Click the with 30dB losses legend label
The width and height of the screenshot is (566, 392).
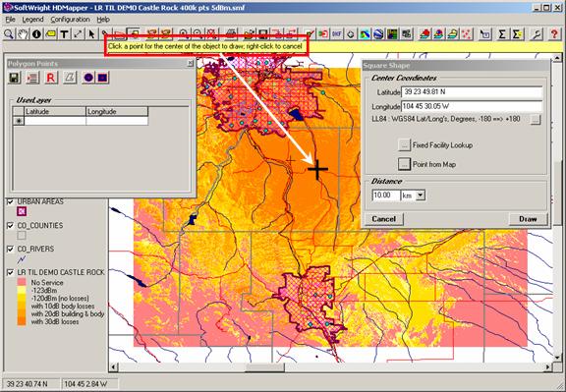tap(55, 321)
